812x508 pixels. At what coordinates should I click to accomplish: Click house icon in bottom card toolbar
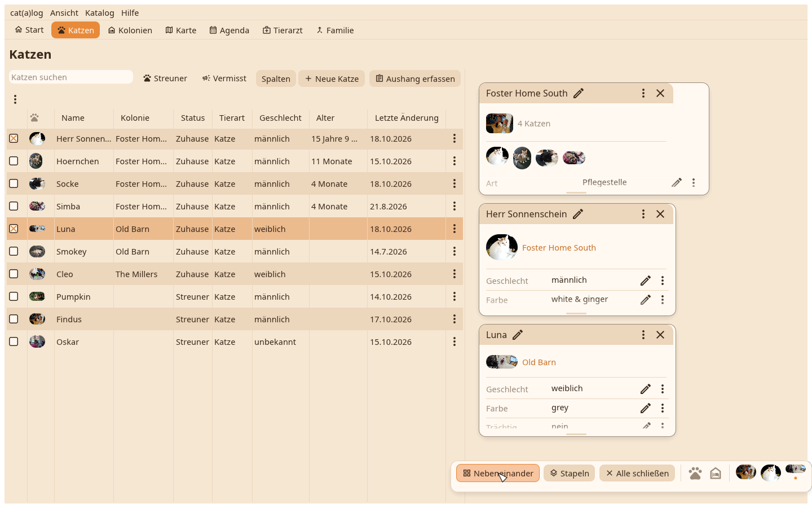pos(716,473)
